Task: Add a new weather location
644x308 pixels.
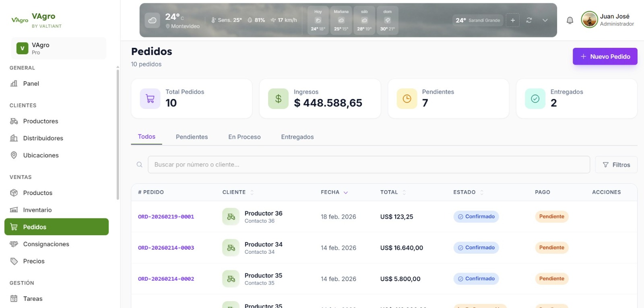Action: (512, 20)
